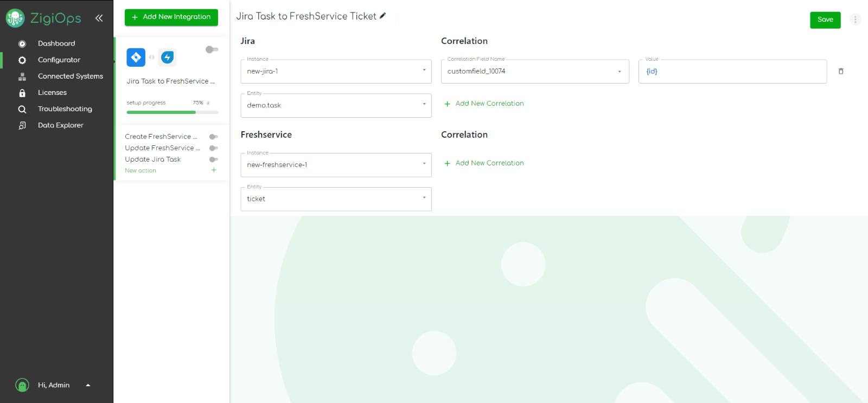Image resolution: width=868 pixels, height=403 pixels.
Task: Toggle the Create FreshService action
Action: (213, 137)
